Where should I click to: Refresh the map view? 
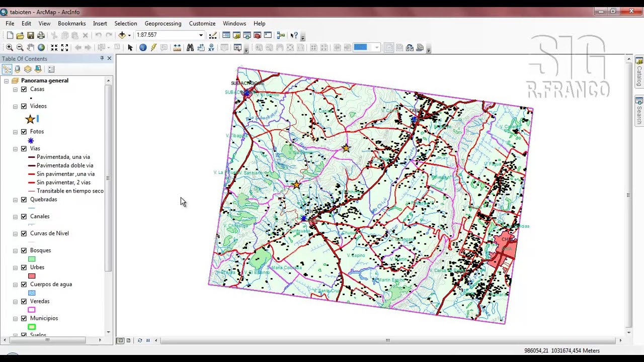point(140,340)
